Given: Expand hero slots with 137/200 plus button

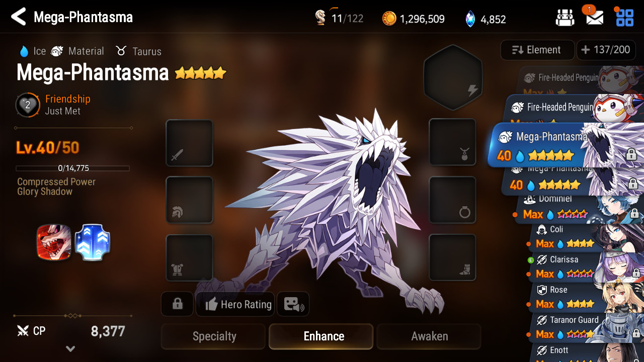Looking at the screenshot, I should (606, 50).
